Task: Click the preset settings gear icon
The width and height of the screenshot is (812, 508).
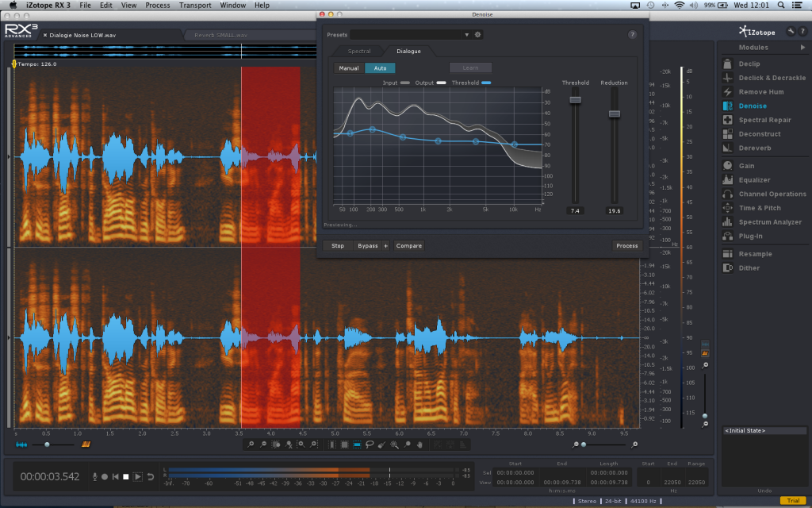Action: [478, 35]
